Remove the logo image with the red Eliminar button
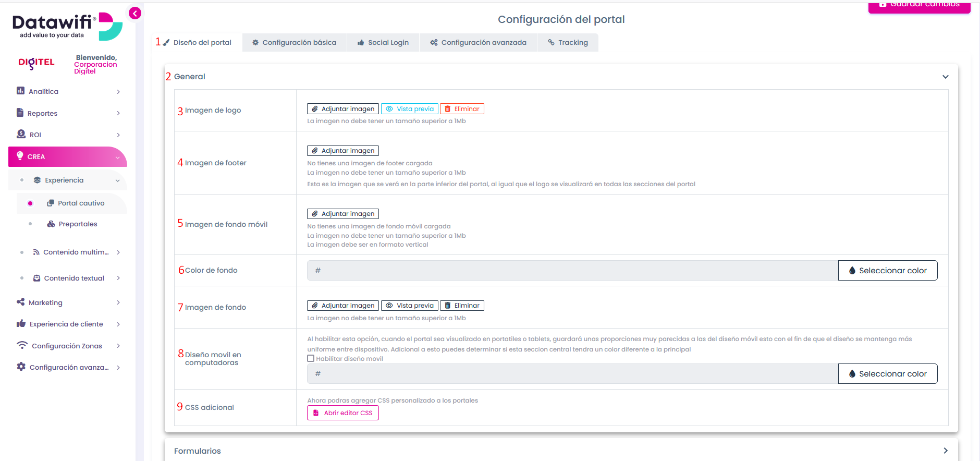The width and height of the screenshot is (980, 461). (x=462, y=109)
